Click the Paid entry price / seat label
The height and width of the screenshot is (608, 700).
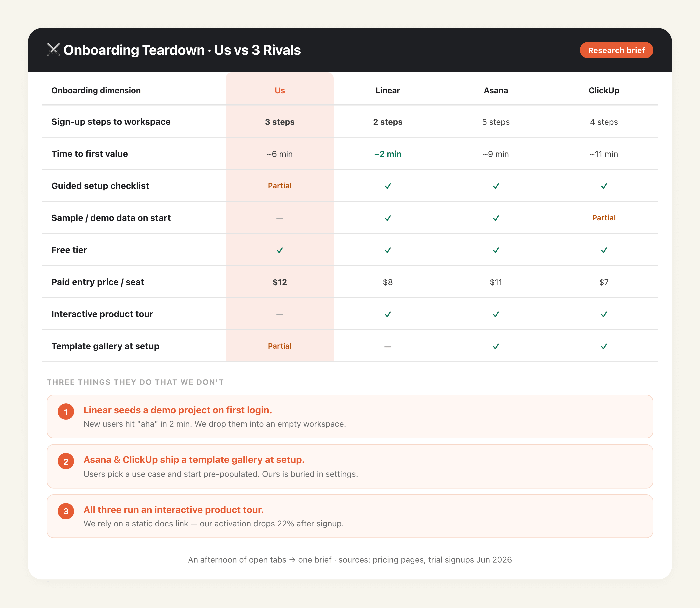pyautogui.click(x=97, y=282)
